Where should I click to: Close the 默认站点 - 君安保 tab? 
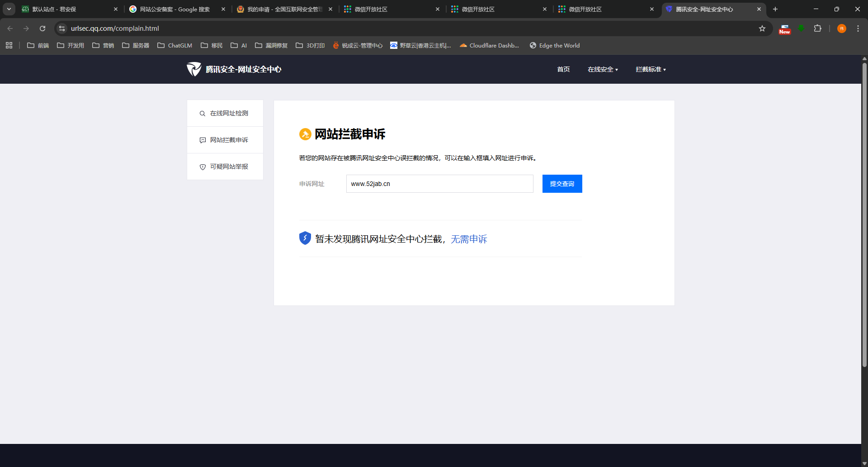click(116, 9)
